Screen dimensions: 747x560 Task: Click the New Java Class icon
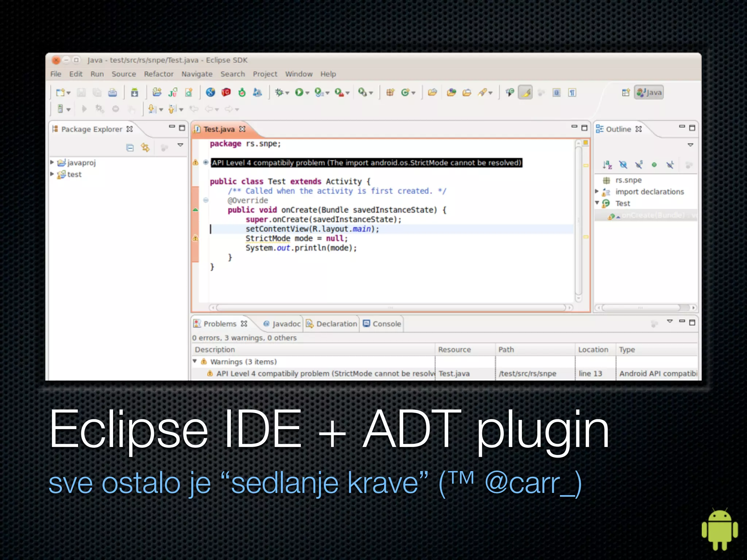pos(405,93)
